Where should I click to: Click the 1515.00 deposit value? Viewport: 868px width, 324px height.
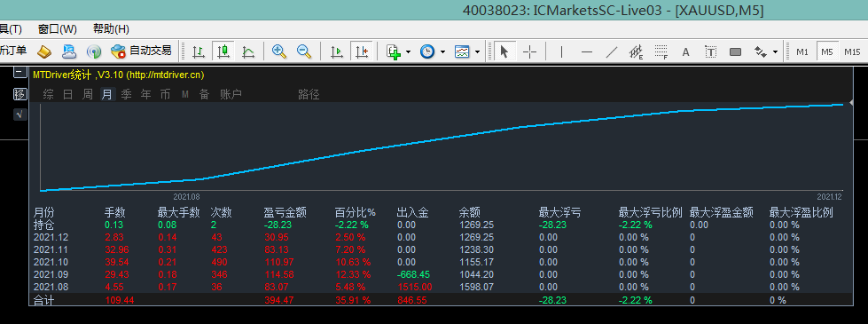415,287
